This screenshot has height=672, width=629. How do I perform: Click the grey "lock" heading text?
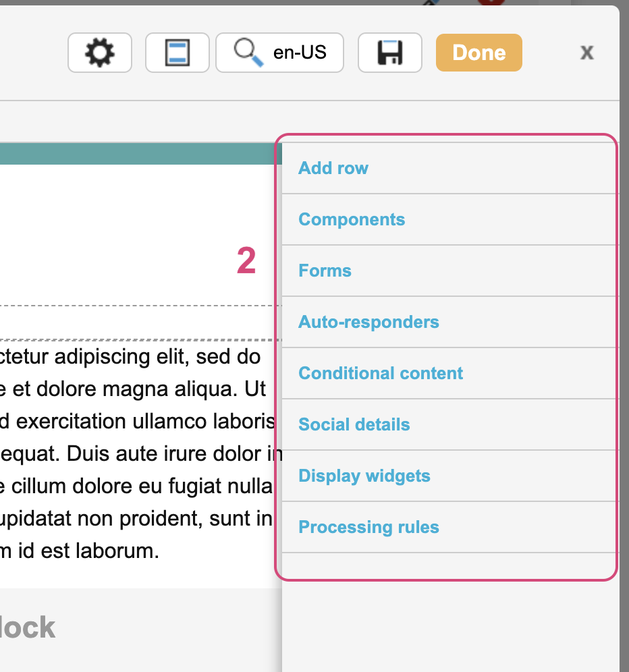pos(27,627)
